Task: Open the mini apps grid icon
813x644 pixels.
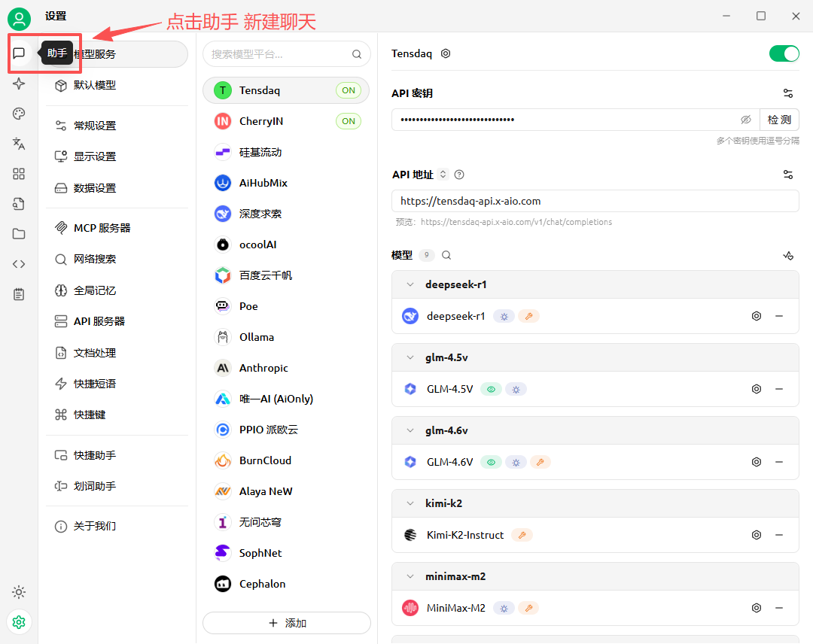Action: tap(19, 174)
